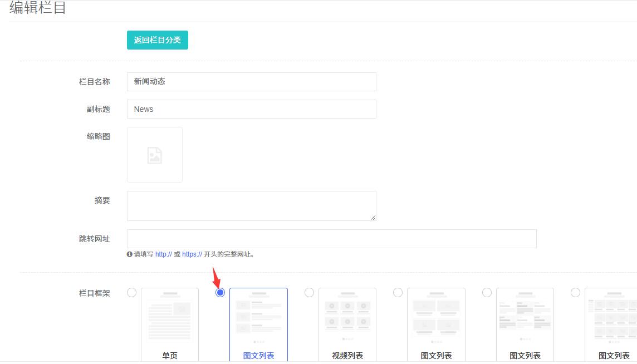Focus the 副标题 field containing News
This screenshot has height=364, width=637.
point(251,109)
